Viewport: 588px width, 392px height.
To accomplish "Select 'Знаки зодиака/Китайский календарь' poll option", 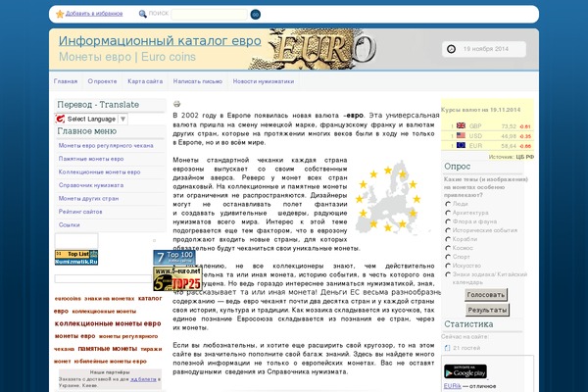I will (448, 274).
